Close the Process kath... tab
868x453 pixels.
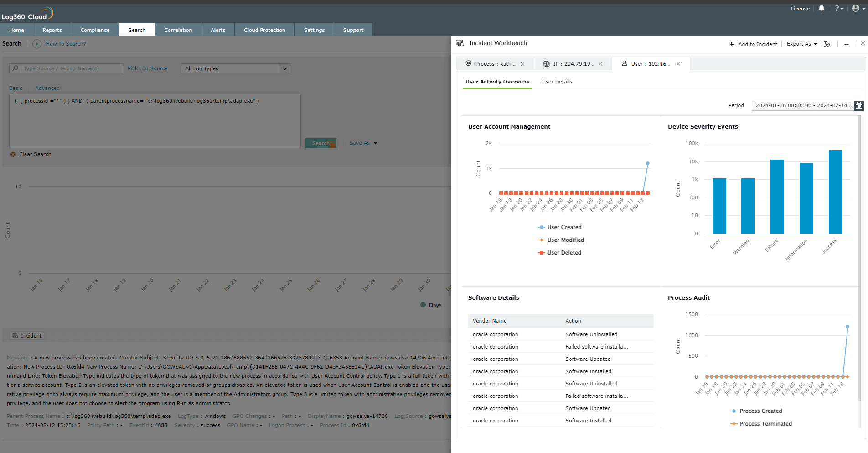(x=522, y=64)
